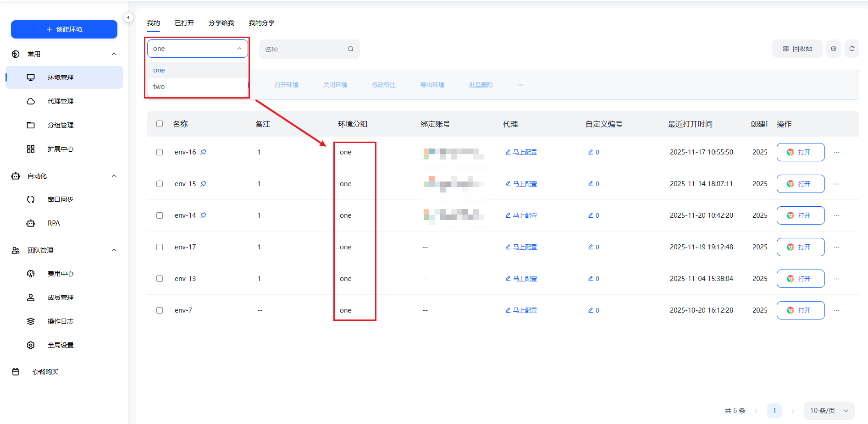
Task: Click the pin icon next to env-16
Action: [203, 152]
